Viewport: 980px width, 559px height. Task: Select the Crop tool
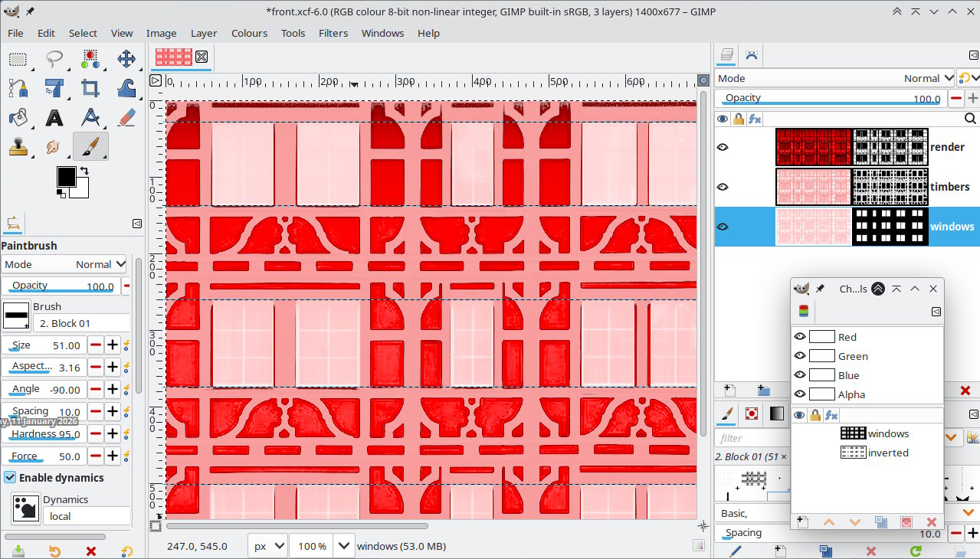point(90,88)
